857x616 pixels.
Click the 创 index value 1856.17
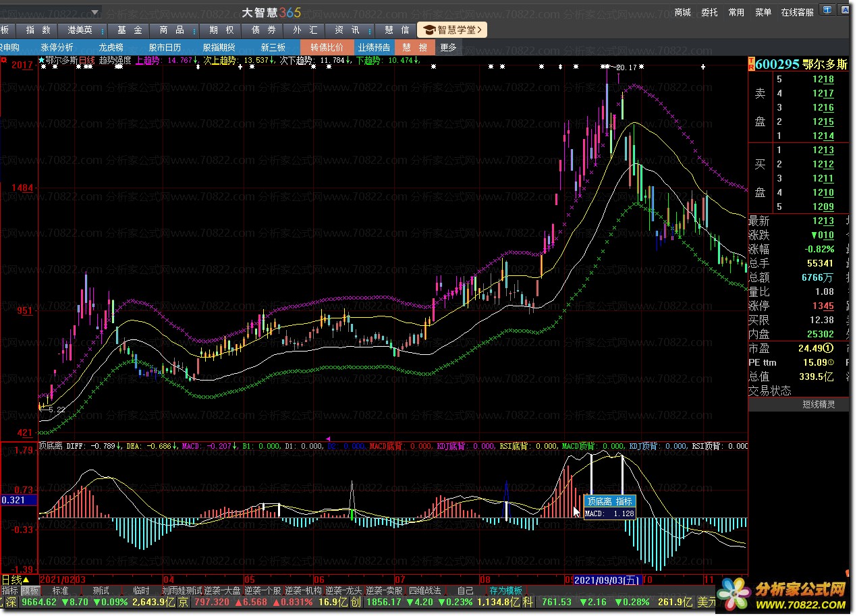point(383,602)
